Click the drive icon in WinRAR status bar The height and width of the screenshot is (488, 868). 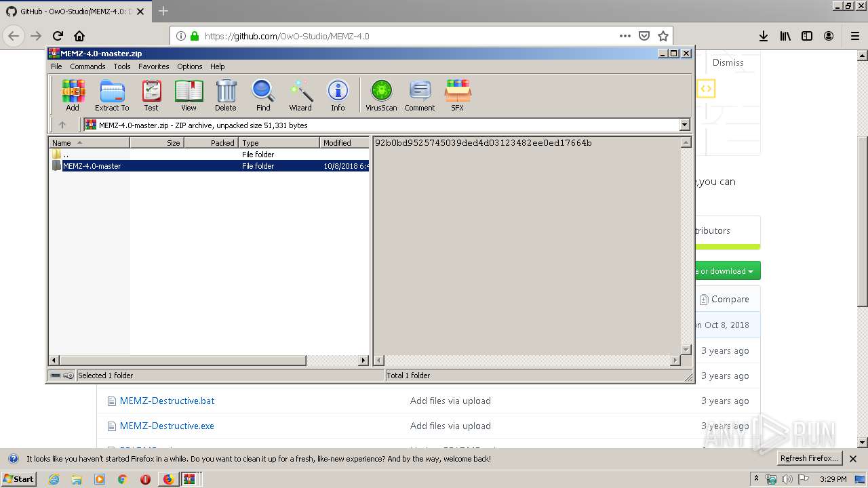tap(56, 375)
